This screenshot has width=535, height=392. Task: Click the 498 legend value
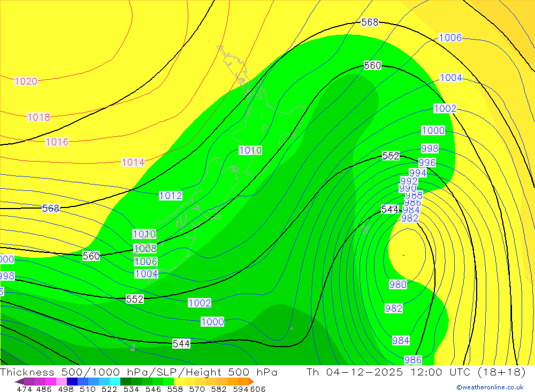click(x=65, y=389)
